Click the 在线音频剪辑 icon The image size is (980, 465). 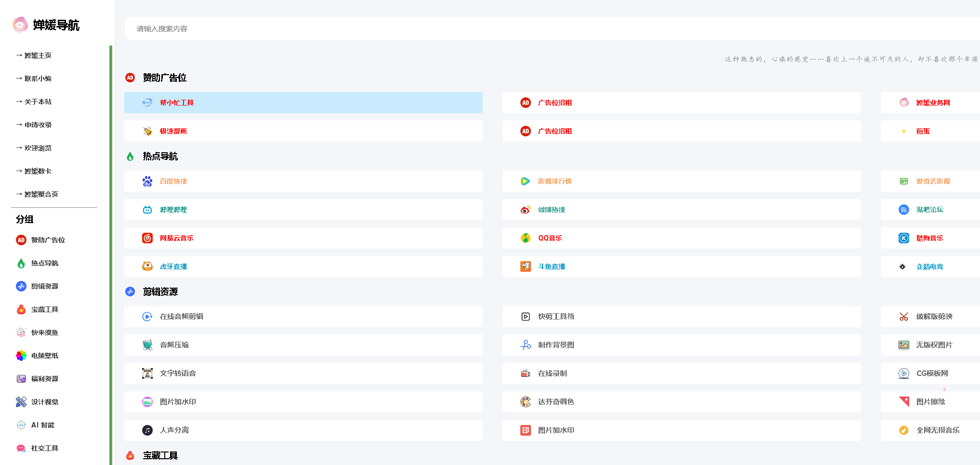(147, 317)
